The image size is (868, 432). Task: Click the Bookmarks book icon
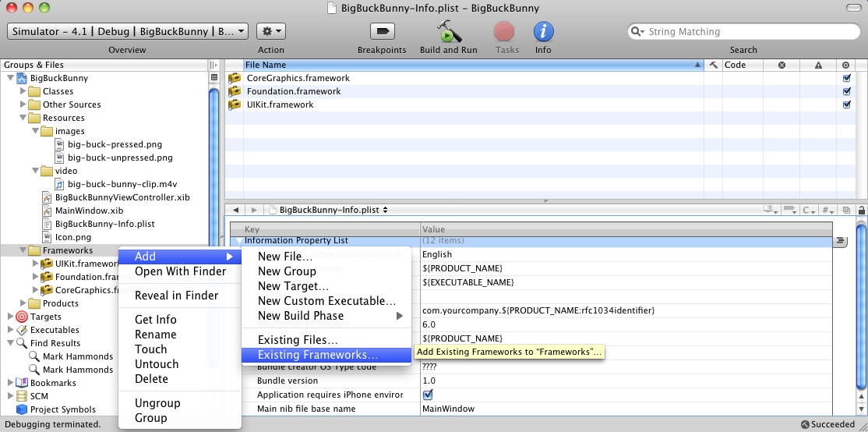point(22,383)
